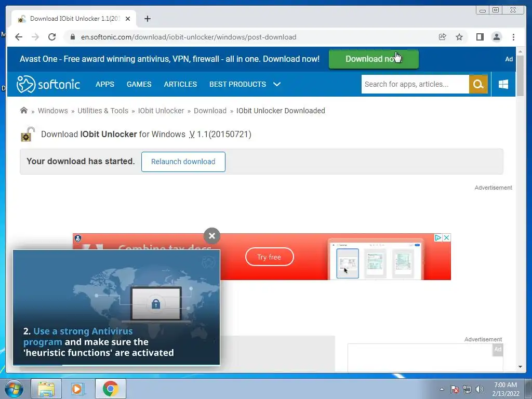This screenshot has height=399, width=532.
Task: Click the page scroll down arrow
Action: 520,367
